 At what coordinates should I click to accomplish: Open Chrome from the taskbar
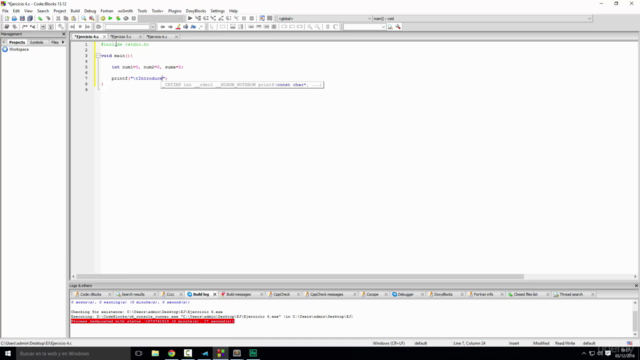click(171, 353)
